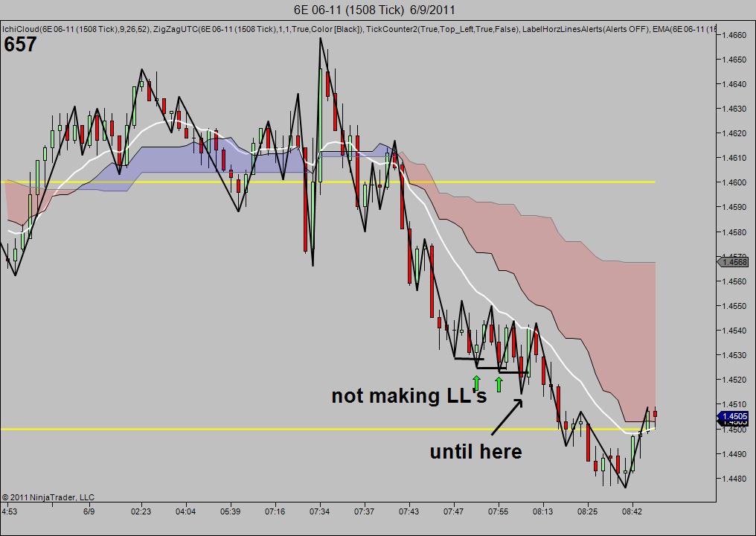The width and height of the screenshot is (756, 536).
Task: Select the 'not making LL's' chart text
Action: (x=409, y=396)
